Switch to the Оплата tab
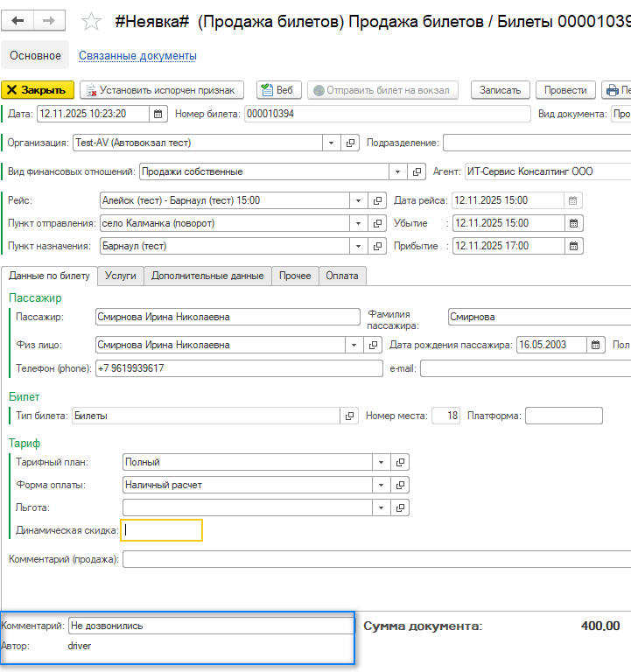This screenshot has width=631, height=672. point(342,276)
